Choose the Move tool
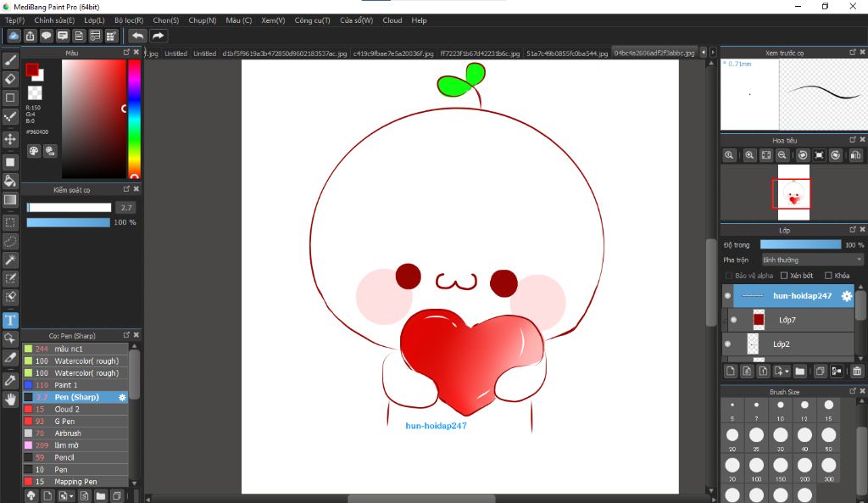This screenshot has width=868, height=503. 10,138
